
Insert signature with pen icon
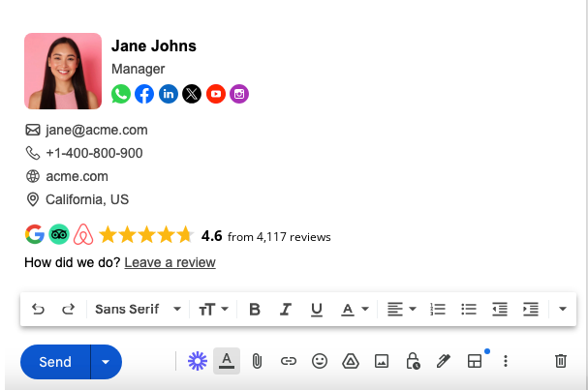click(x=444, y=361)
